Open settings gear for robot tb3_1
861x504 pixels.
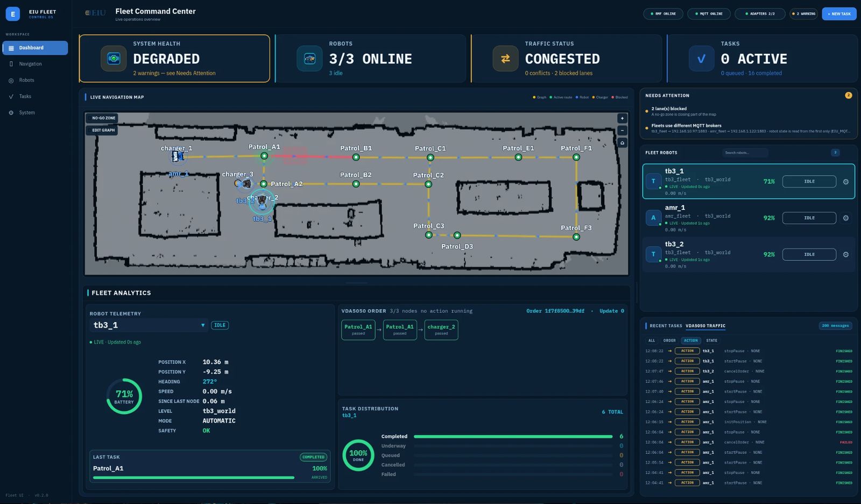[845, 182]
